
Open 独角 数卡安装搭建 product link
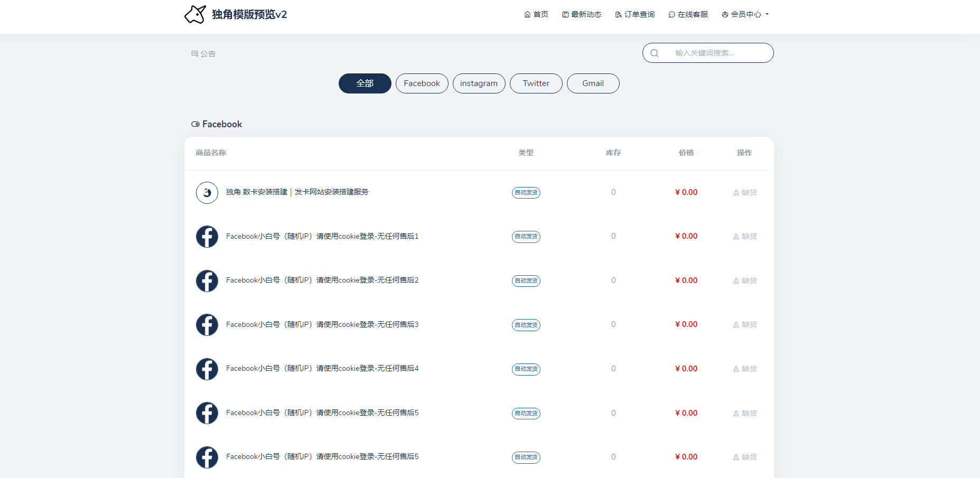[x=296, y=192]
